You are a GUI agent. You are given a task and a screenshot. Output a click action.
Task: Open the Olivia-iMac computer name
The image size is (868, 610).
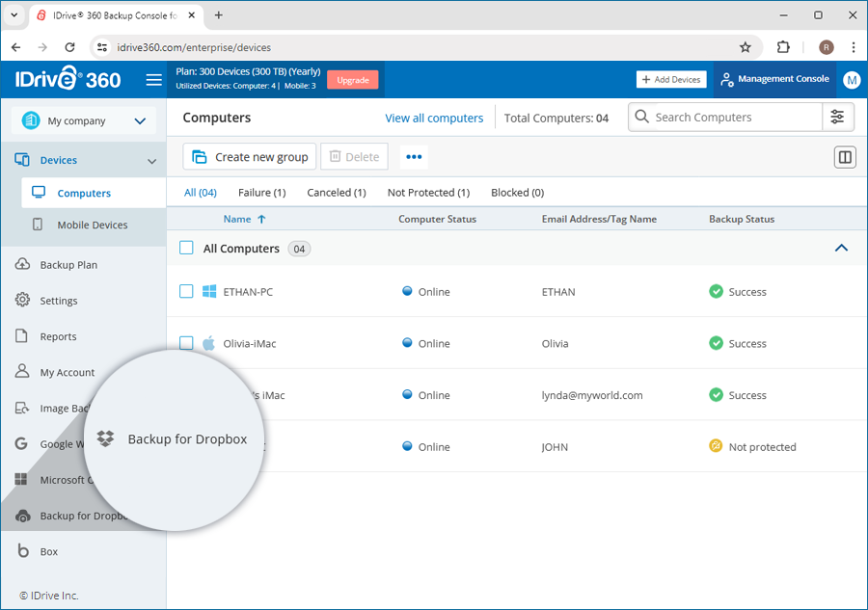click(250, 343)
